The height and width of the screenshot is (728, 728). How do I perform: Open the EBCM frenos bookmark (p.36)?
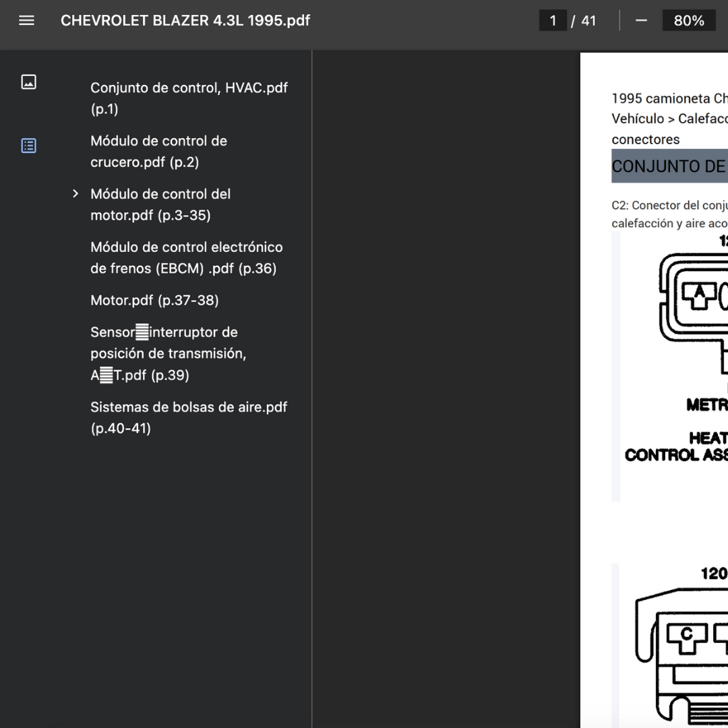pyautogui.click(x=186, y=257)
